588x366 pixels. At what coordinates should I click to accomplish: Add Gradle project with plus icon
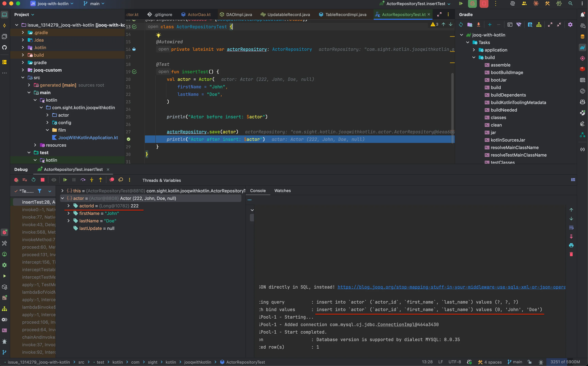click(x=490, y=25)
